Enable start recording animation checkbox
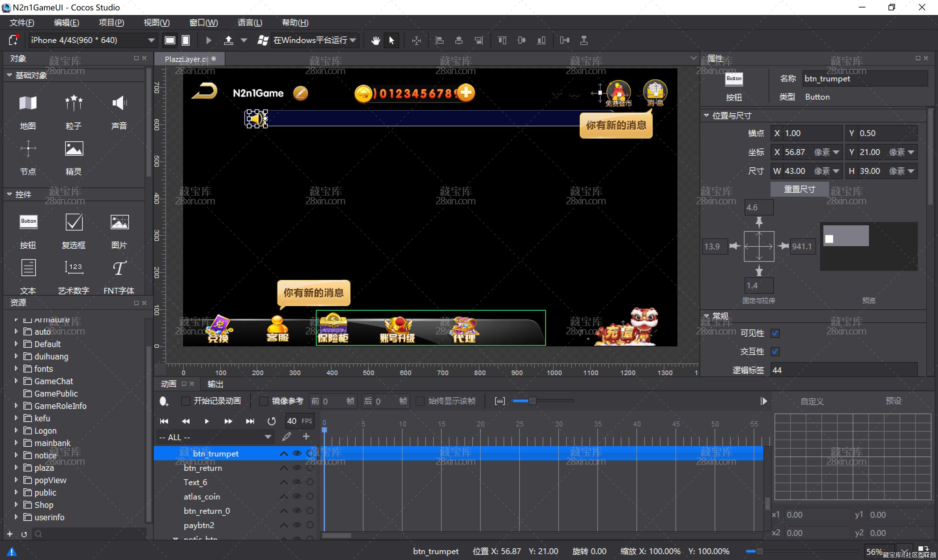This screenshot has width=938, height=560. point(185,401)
